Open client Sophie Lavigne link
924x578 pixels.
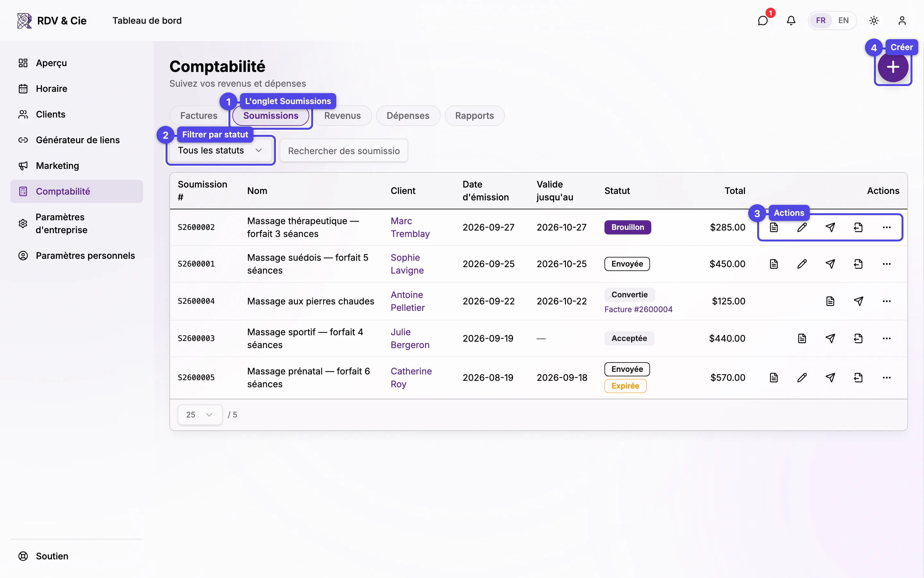coord(407,264)
